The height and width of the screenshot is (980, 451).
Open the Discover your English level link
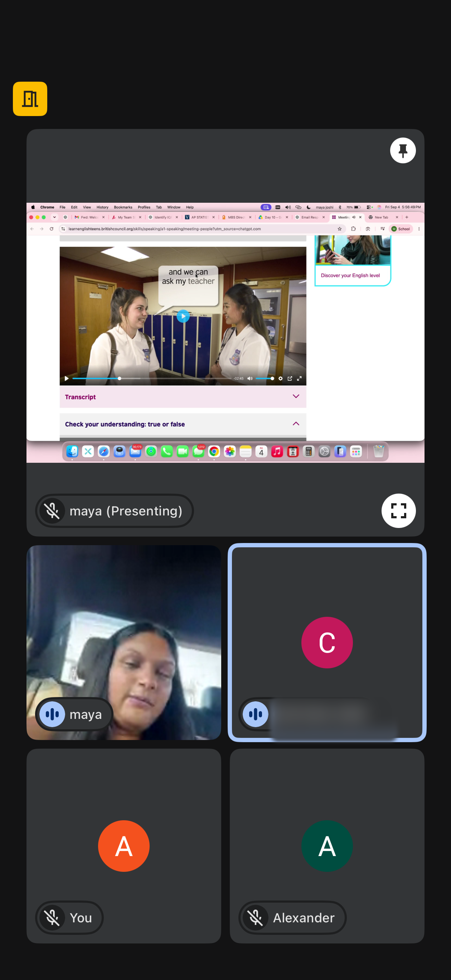(350, 275)
